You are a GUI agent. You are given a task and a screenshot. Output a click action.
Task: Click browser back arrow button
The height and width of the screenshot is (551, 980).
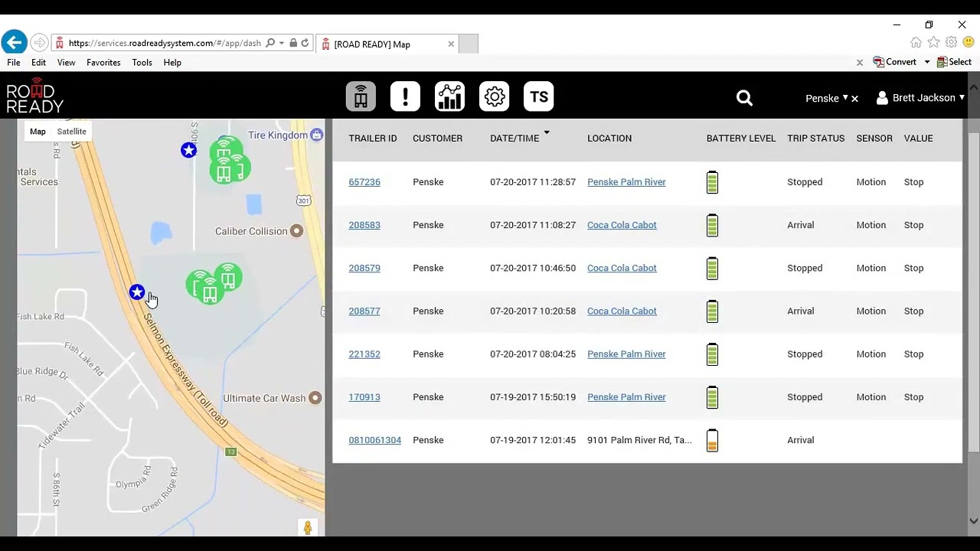14,43
